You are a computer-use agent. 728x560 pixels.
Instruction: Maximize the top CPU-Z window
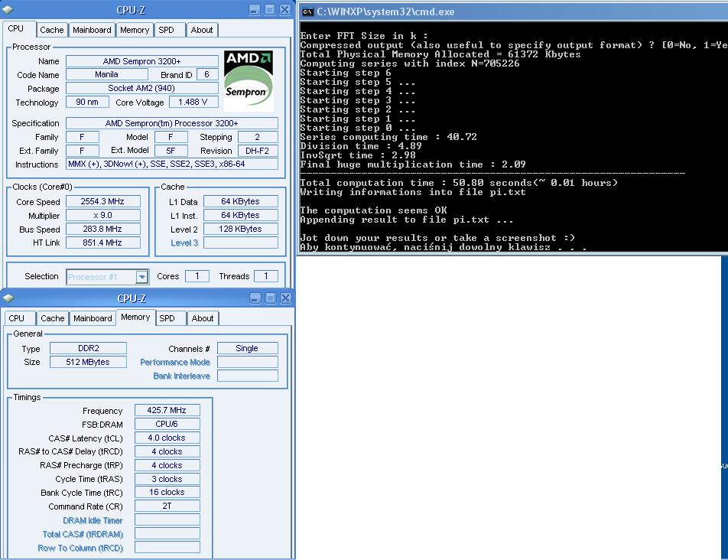point(270,10)
